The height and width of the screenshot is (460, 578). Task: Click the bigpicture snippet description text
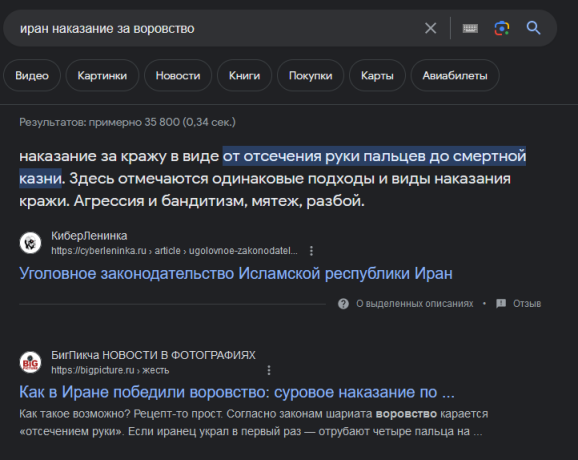(254, 422)
